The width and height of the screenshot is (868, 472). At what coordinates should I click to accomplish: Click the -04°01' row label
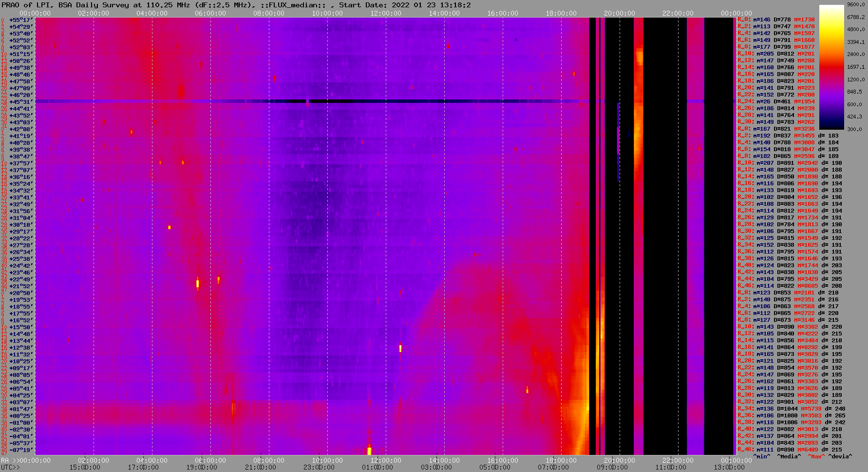pos(21,436)
